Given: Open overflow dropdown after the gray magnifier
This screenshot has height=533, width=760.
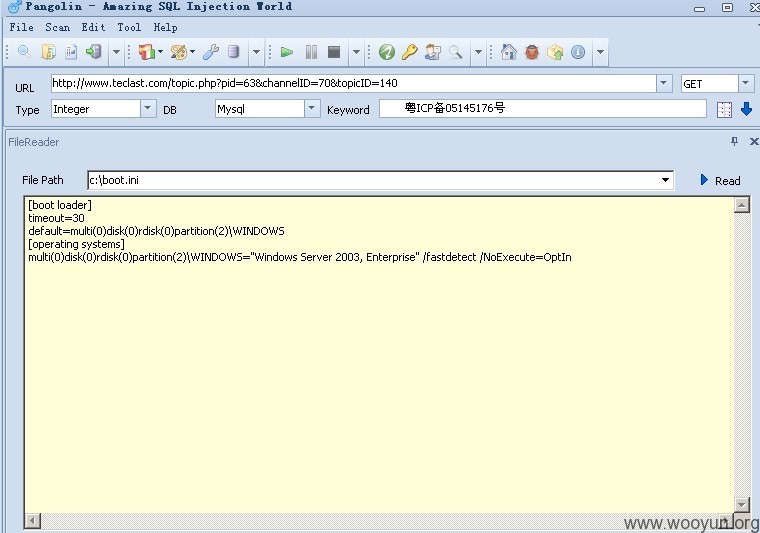Looking at the screenshot, I should 478,52.
